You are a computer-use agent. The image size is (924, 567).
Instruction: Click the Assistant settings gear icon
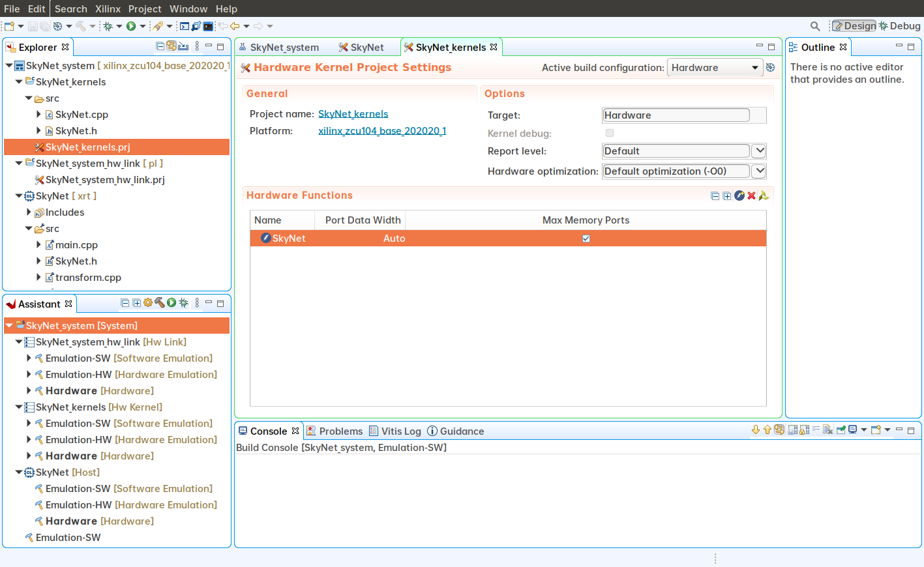148,303
